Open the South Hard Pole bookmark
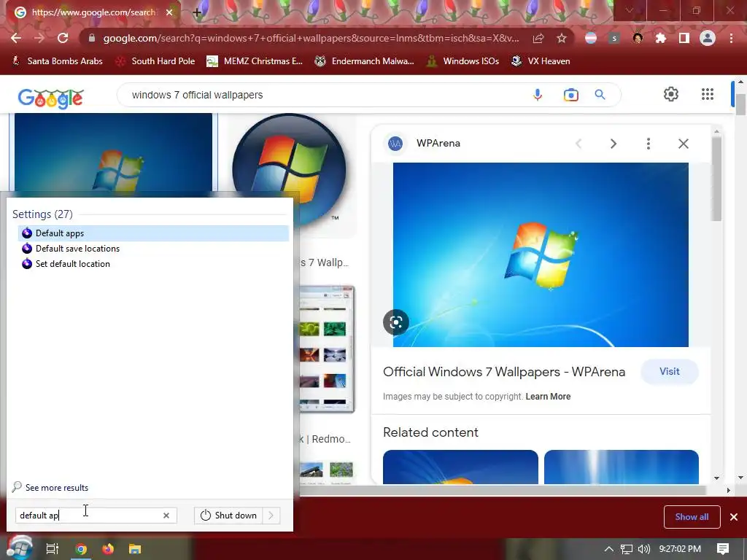This screenshot has width=747, height=560. point(155,61)
